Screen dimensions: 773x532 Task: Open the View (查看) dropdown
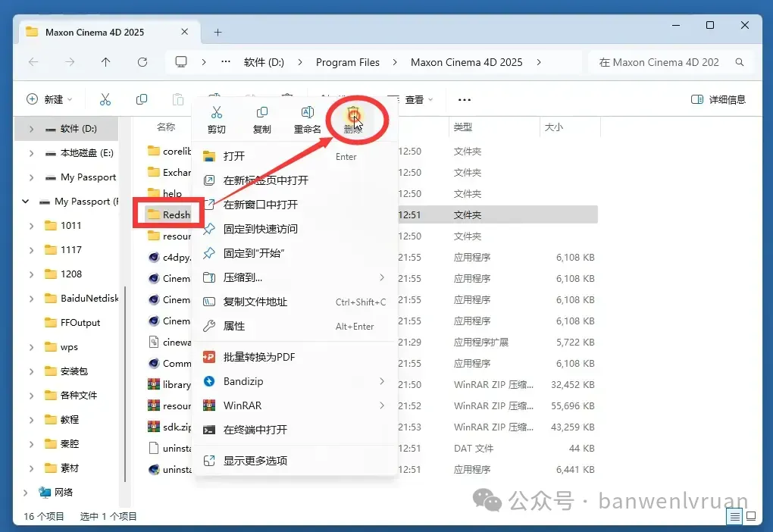[x=413, y=99]
